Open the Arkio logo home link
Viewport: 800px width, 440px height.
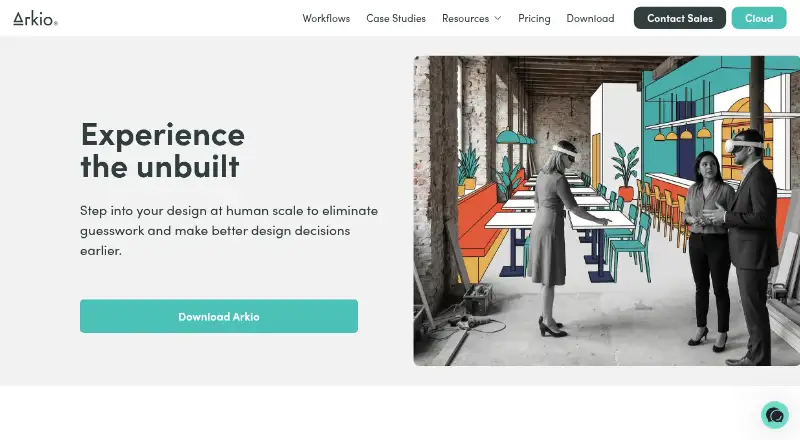35,19
